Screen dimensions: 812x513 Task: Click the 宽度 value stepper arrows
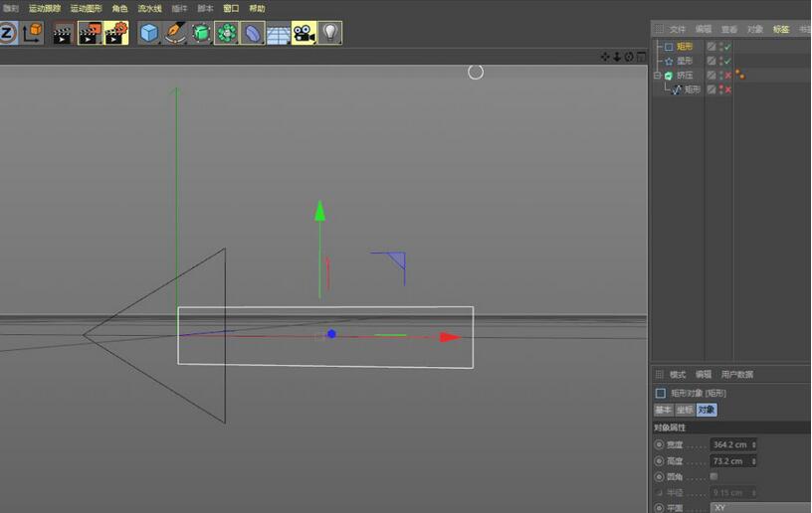(x=754, y=445)
